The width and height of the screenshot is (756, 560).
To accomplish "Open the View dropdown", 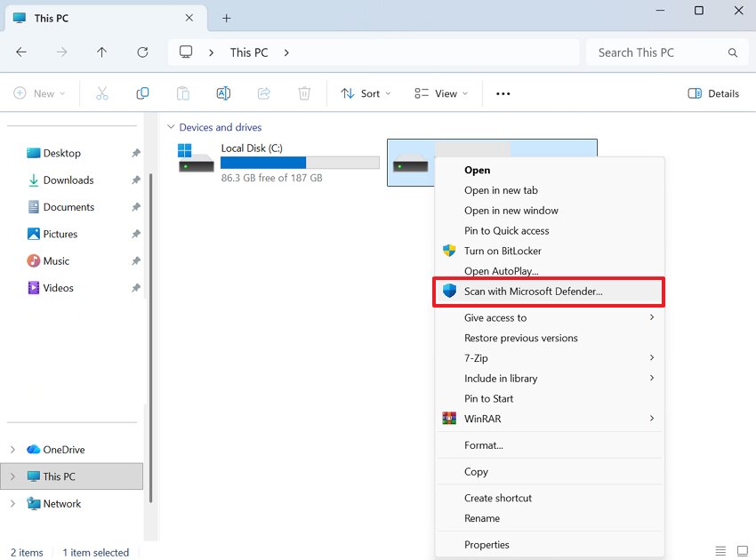I will tap(439, 92).
